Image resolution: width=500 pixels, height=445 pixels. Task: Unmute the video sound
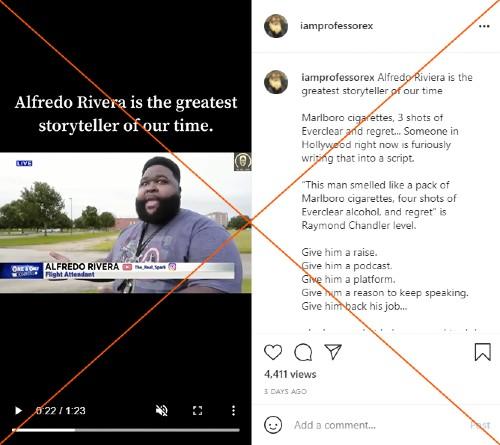pyautogui.click(x=162, y=410)
